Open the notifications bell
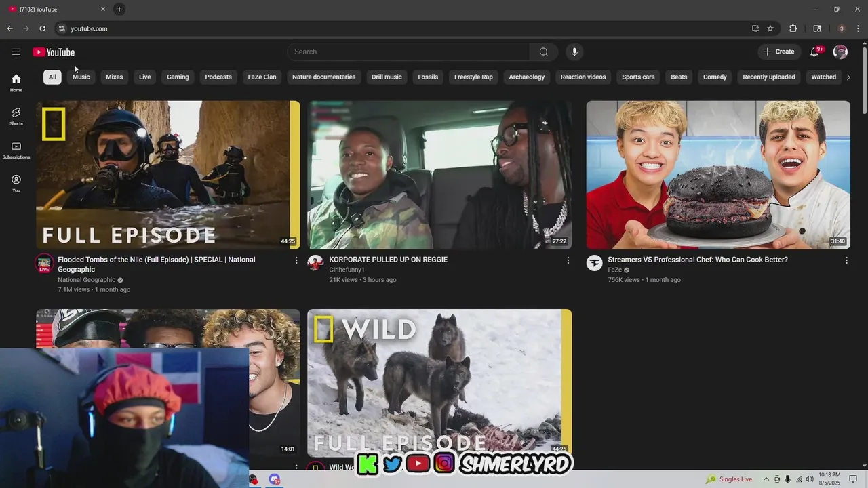Image resolution: width=868 pixels, height=488 pixels. (815, 52)
